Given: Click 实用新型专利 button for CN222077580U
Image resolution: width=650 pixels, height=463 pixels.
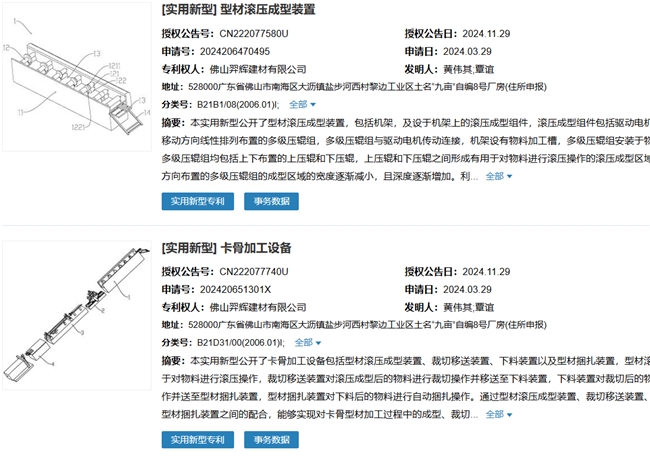Looking at the screenshot, I should 198,201.
